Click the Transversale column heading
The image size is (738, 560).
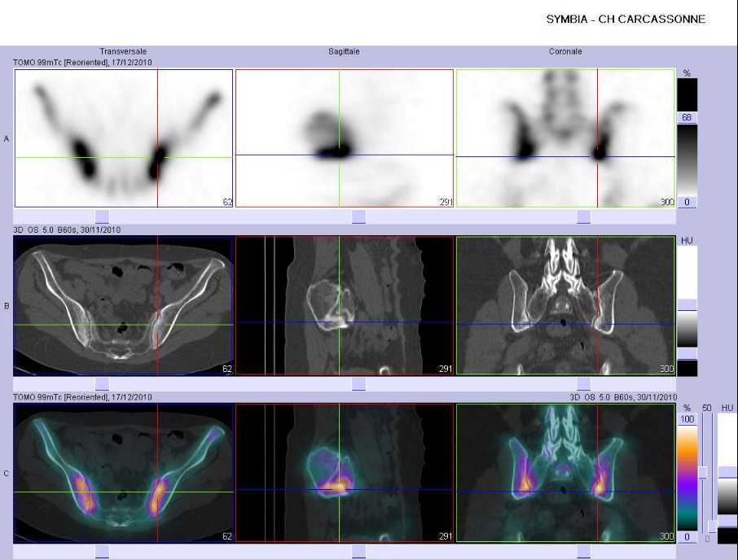point(123,51)
